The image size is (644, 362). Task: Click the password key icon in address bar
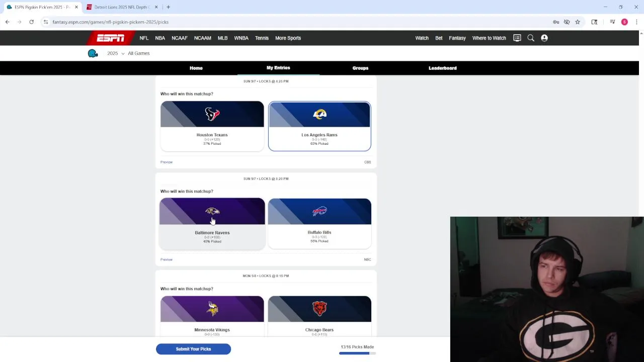(556, 22)
